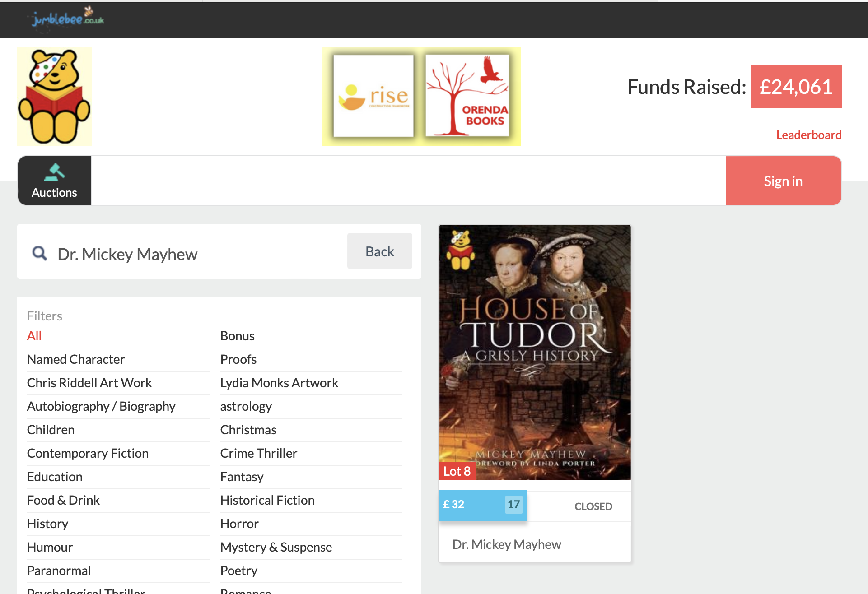The width and height of the screenshot is (868, 594).
Task: Filter by Bonus category
Action: [x=238, y=336]
